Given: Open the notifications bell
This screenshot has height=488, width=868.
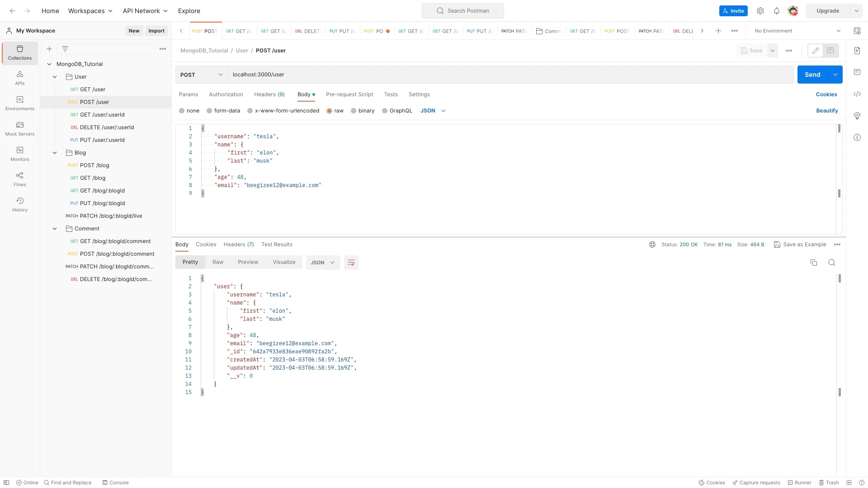Looking at the screenshot, I should tap(777, 11).
